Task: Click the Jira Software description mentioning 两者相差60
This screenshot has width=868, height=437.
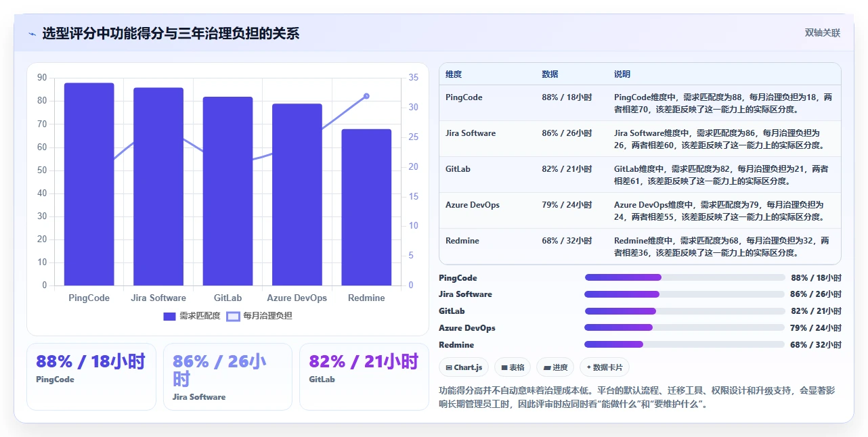Action: point(719,139)
